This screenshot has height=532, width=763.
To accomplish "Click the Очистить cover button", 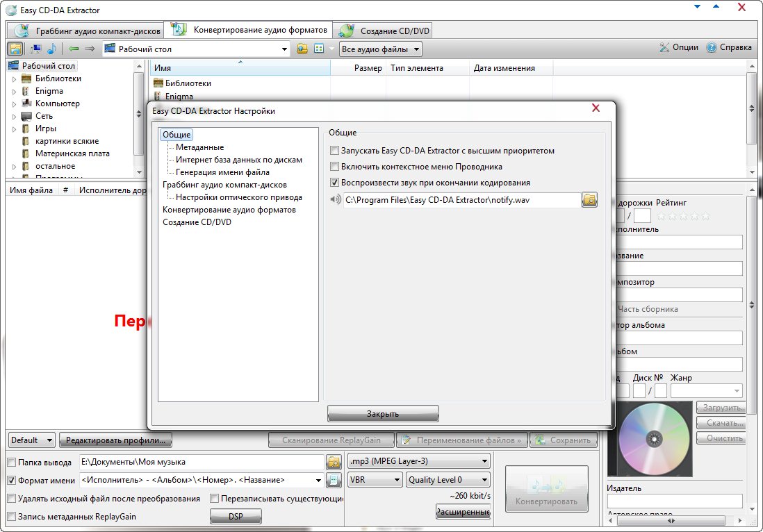I will (x=720, y=438).
